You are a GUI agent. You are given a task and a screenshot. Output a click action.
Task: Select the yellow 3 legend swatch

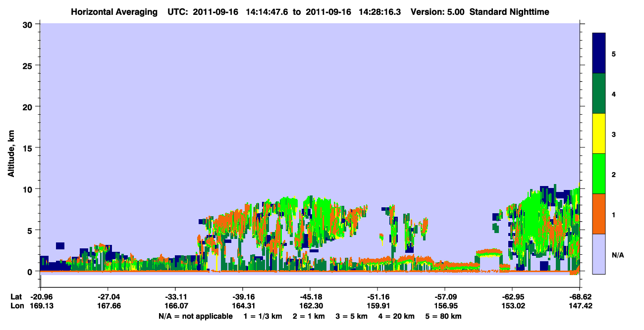(x=599, y=134)
